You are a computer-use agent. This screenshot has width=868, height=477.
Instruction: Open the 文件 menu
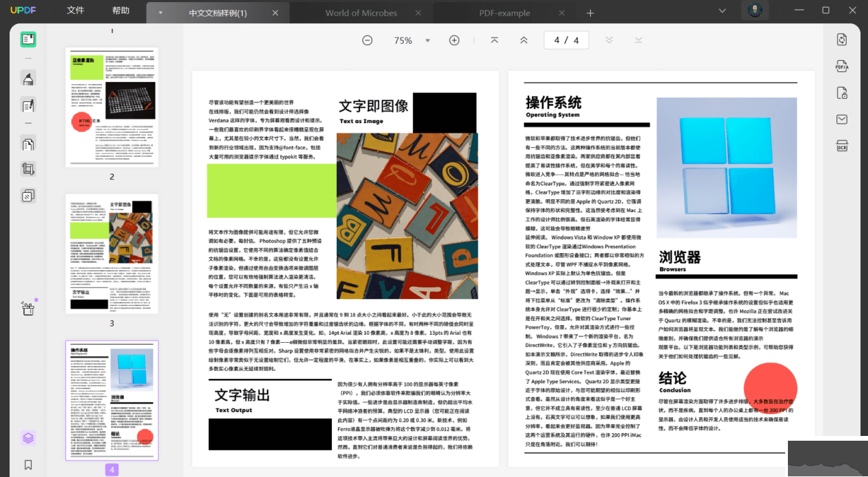pos(75,10)
